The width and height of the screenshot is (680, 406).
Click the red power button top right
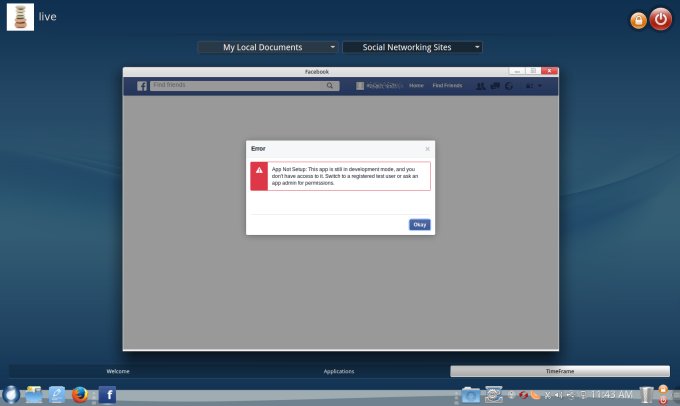coord(660,19)
